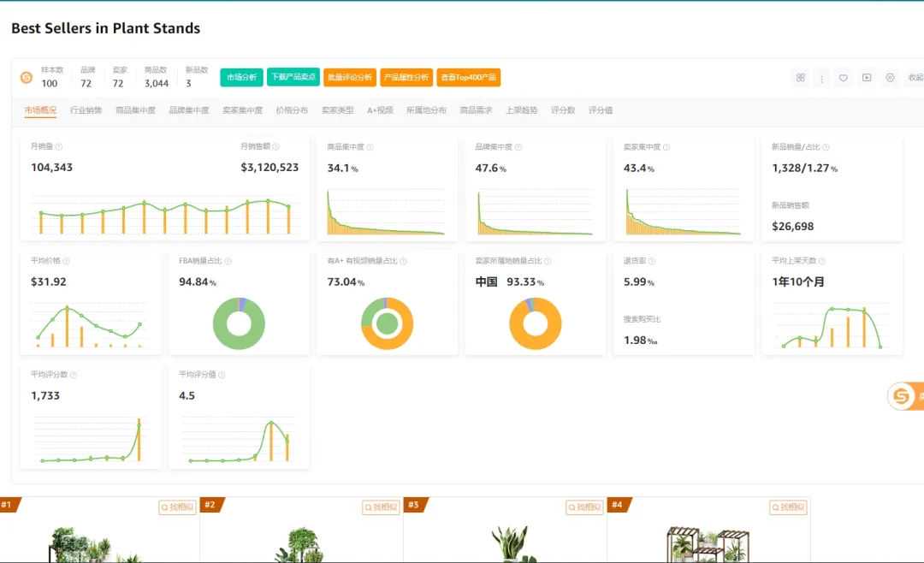Click help icon next to 卖家所属地销量占比

[548, 261]
